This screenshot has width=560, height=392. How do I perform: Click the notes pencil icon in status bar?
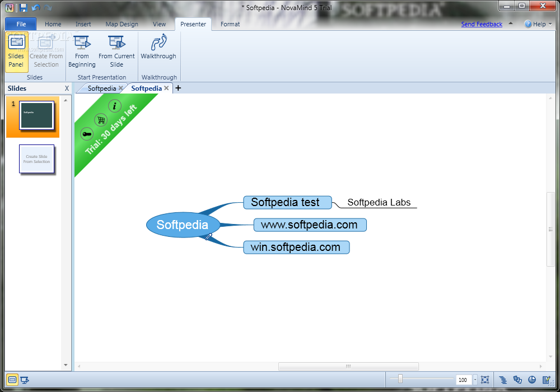(546, 380)
